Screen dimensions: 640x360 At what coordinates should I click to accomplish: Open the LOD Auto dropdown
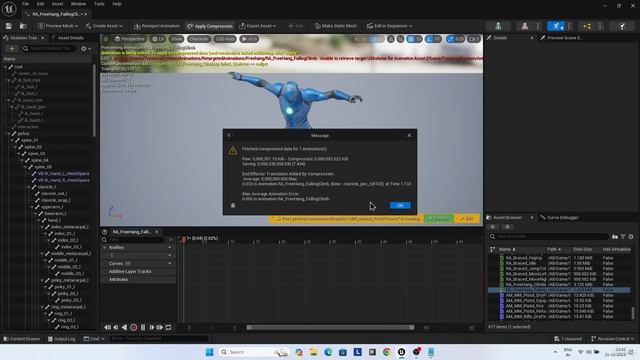225,39
